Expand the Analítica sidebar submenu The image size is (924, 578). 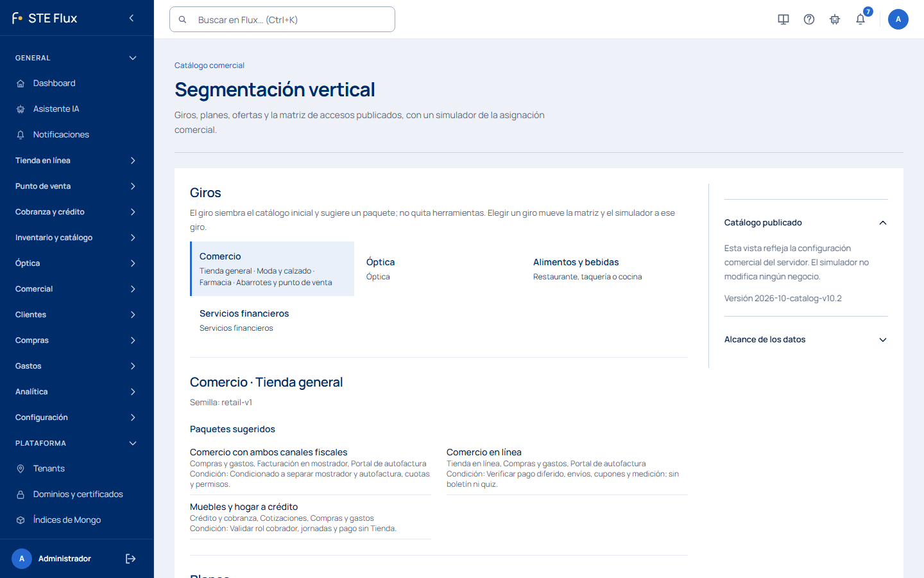77,392
